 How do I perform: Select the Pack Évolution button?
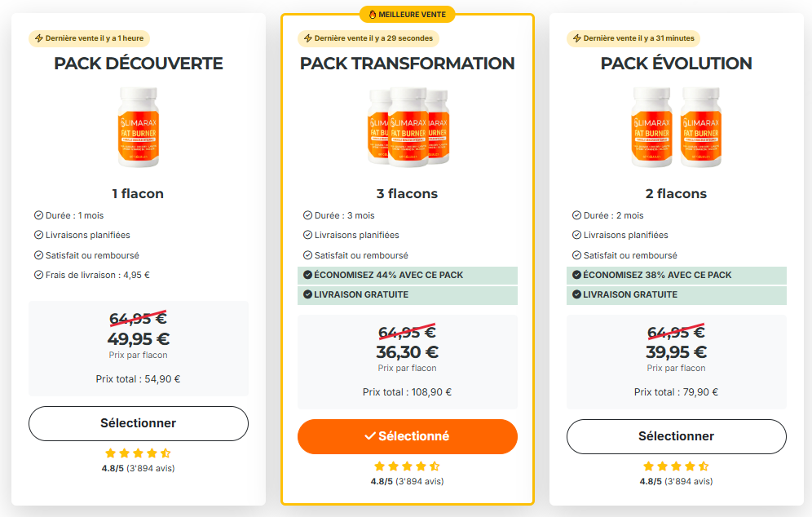676,436
